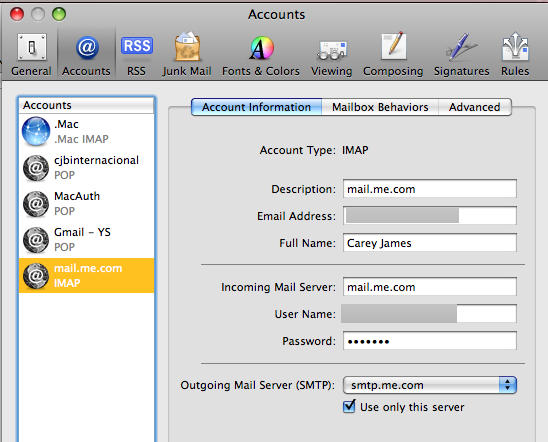
Task: Click the Full Name field
Action: click(x=430, y=243)
